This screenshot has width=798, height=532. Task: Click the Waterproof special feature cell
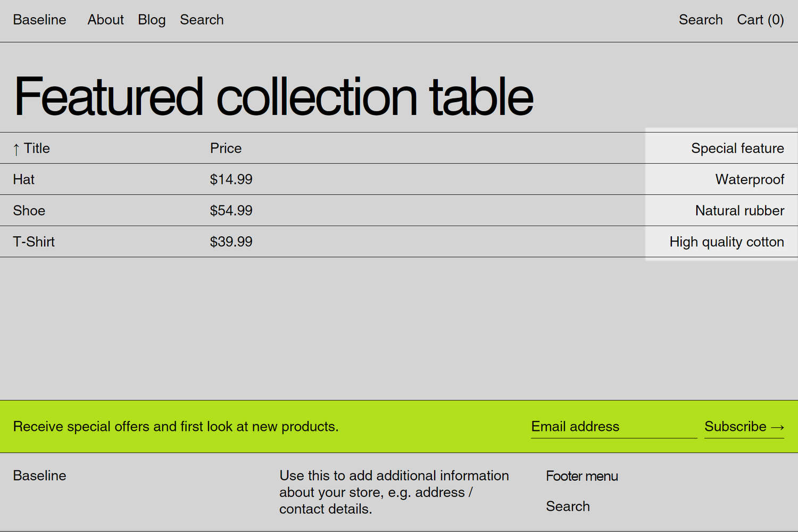(750, 179)
